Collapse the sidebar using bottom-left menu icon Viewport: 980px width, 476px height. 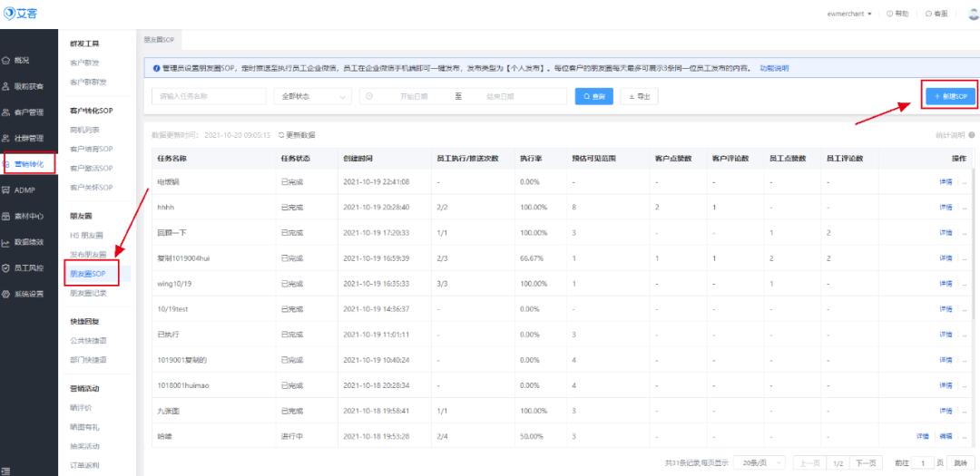click(x=7, y=469)
